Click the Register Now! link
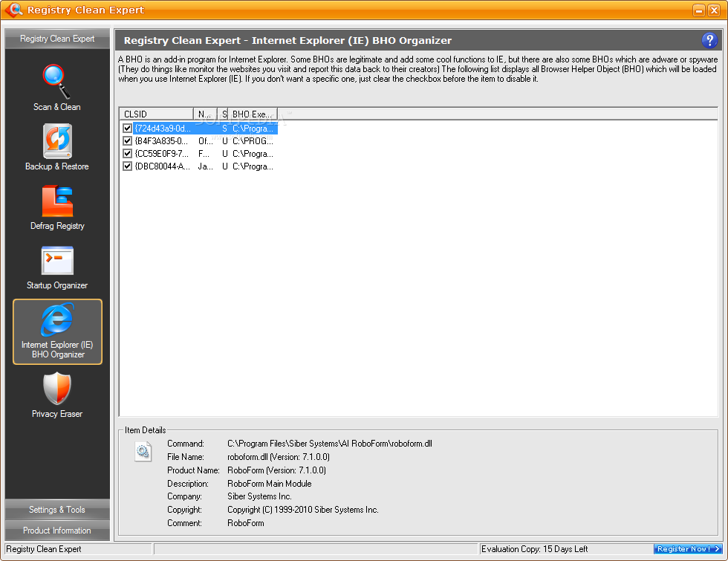The image size is (728, 561). 688,549
